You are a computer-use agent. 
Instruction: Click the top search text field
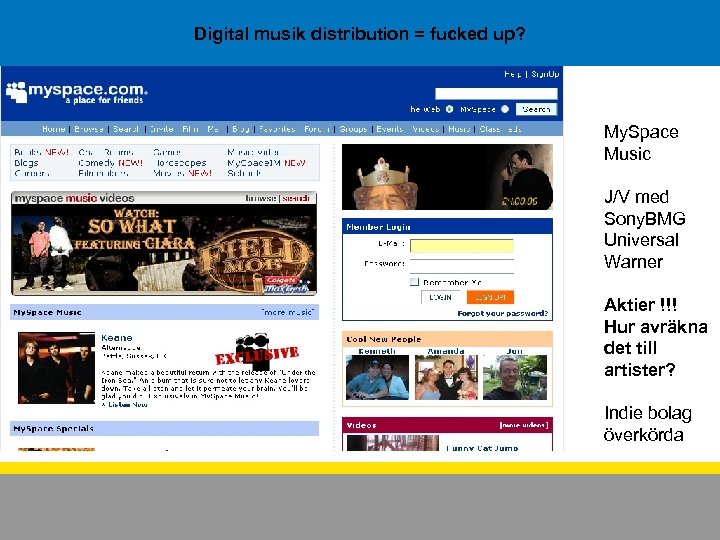pyautogui.click(x=496, y=94)
